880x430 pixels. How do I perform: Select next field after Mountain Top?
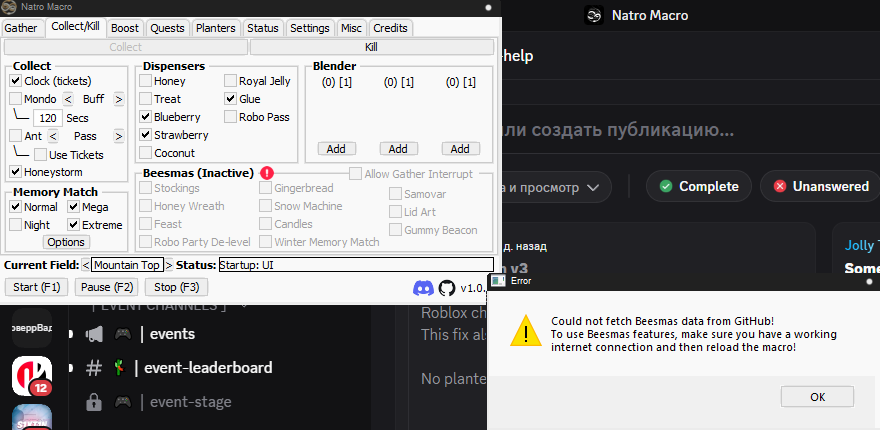(x=169, y=265)
